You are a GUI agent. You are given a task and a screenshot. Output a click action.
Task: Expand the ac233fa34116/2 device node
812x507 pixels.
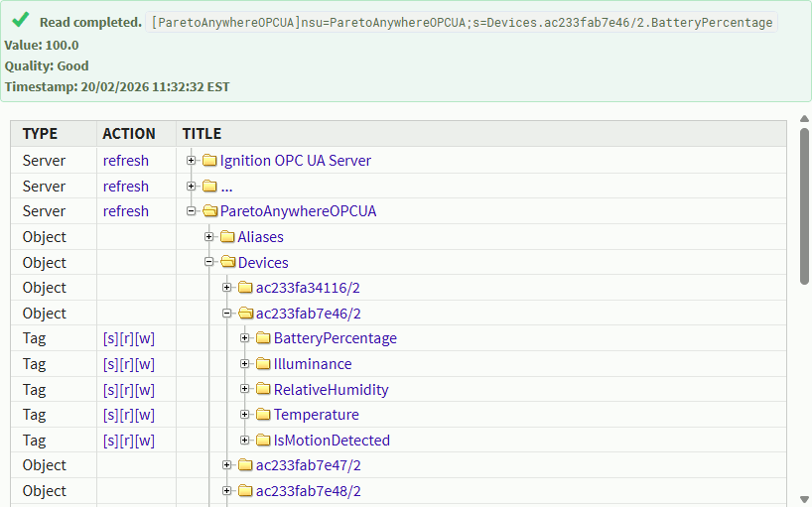click(227, 288)
